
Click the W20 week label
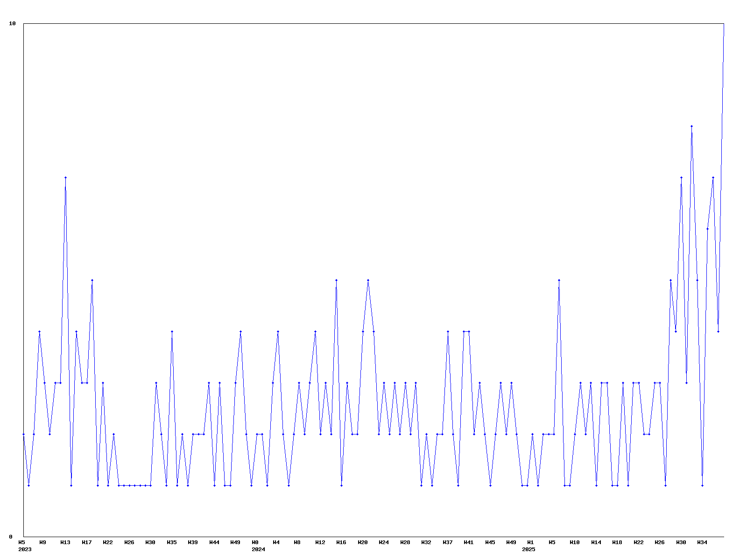point(363,542)
